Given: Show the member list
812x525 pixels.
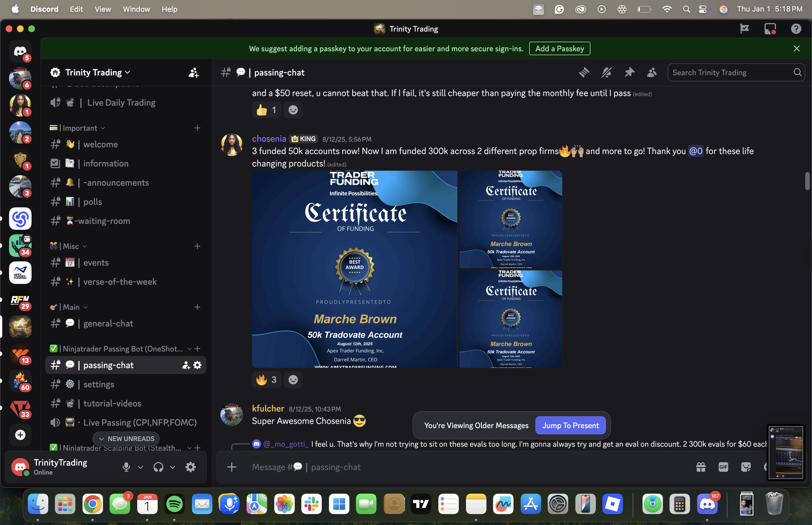Looking at the screenshot, I should pos(651,72).
